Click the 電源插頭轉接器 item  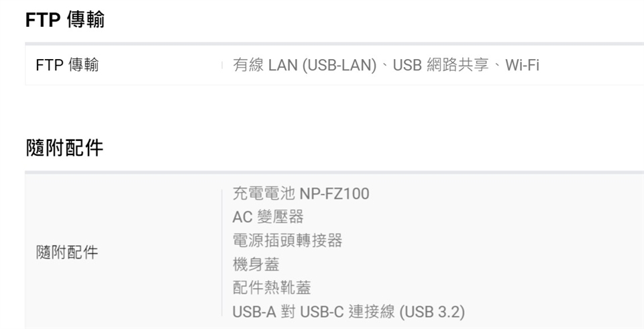click(x=286, y=240)
